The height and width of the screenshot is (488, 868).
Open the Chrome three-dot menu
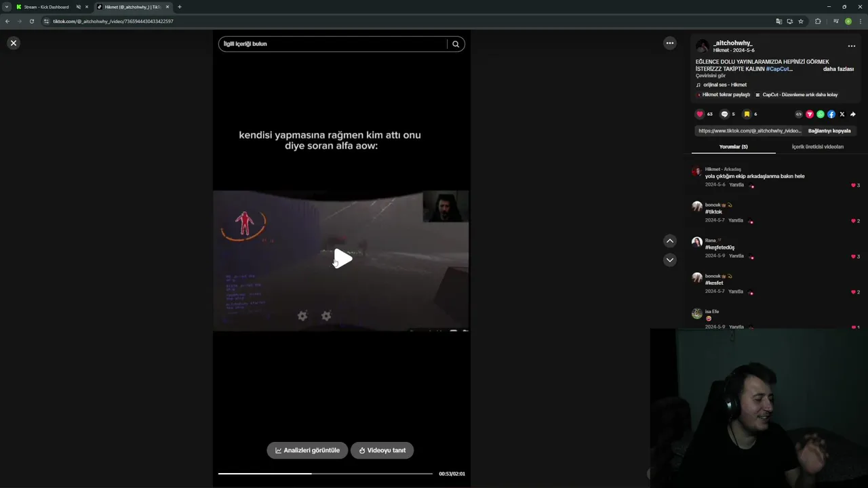[x=861, y=21]
